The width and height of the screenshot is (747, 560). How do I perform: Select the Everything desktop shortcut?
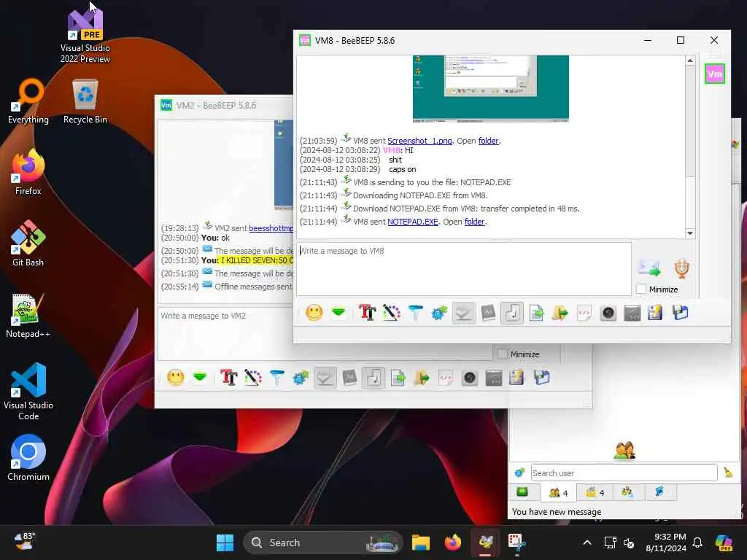point(28,101)
